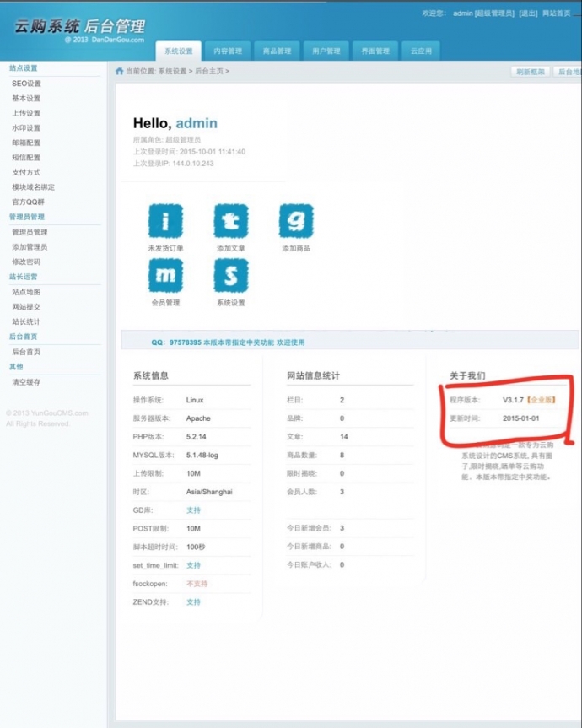This screenshot has height=728, width=582.
Task: Click the 退出 logout link
Action: (528, 13)
